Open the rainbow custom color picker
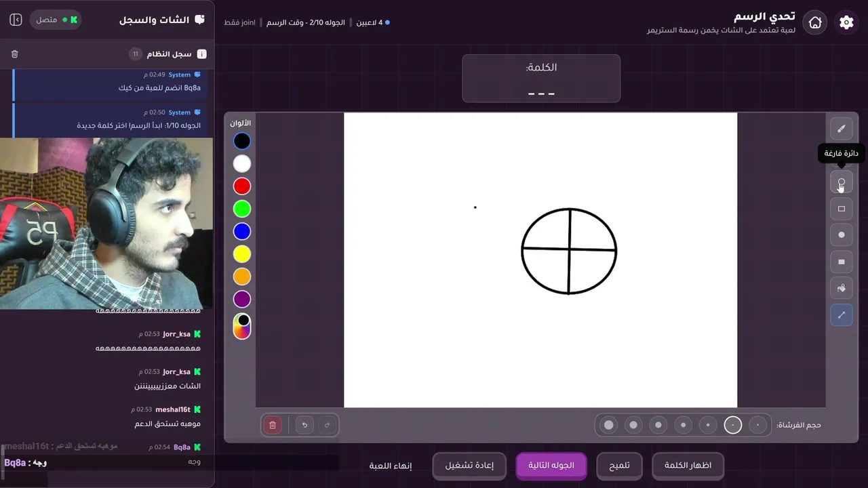868x488 pixels. 242,326
